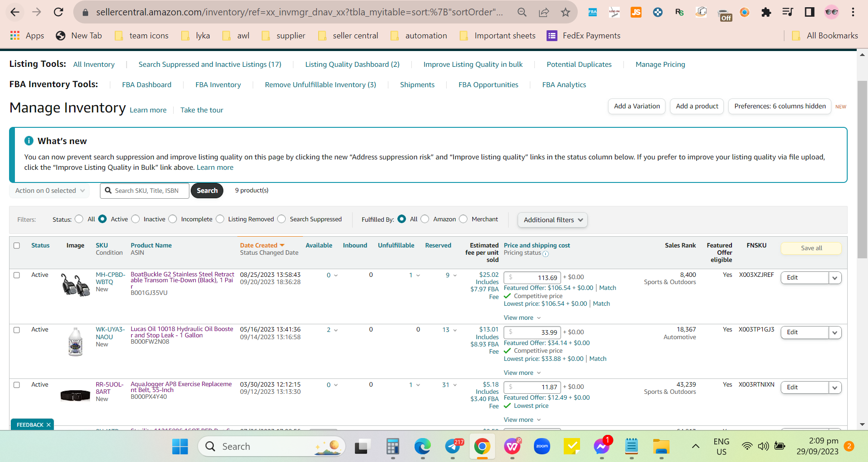Screen dimensions: 868x462
Task: Toggle the browser side panel icon
Action: point(809,12)
